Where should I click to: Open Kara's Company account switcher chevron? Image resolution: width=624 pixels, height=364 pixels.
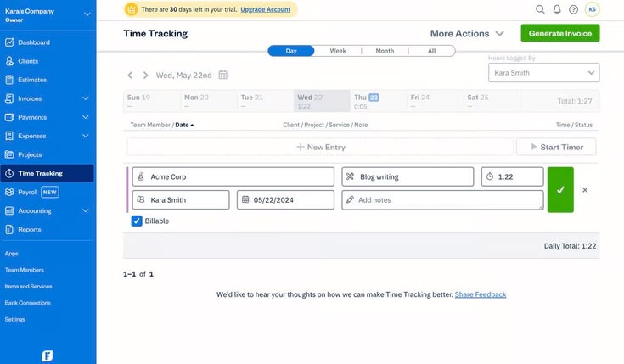[x=87, y=14]
